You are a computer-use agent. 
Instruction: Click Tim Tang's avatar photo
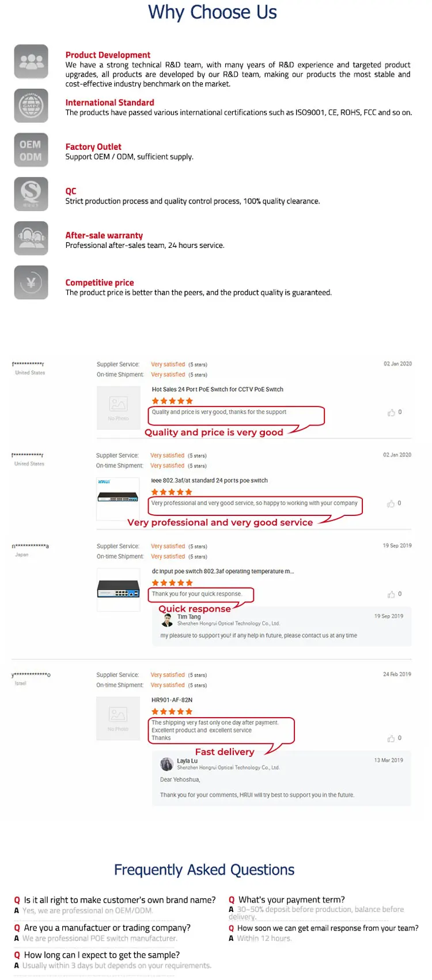click(x=167, y=620)
